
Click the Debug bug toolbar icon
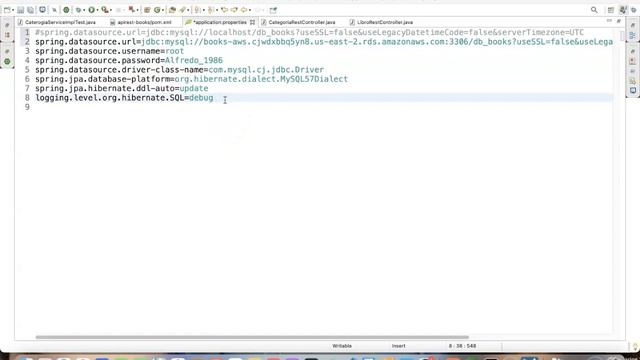(78, 10)
